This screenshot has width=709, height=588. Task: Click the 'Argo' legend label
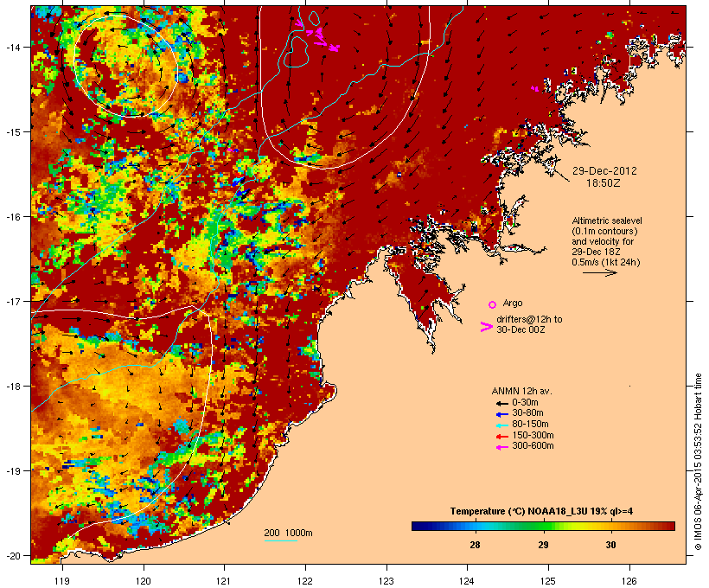coord(513,303)
